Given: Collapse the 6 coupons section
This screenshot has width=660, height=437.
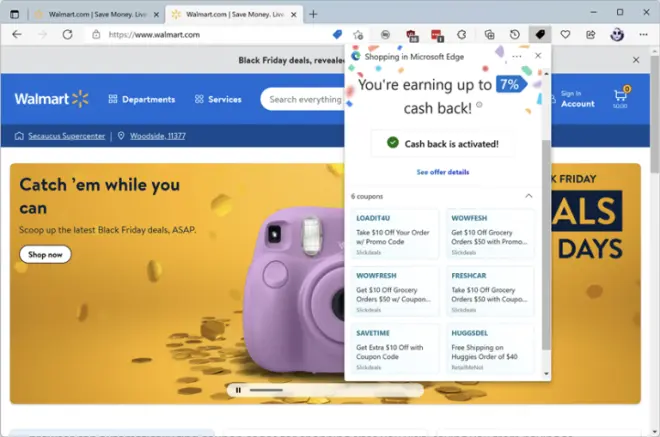Looking at the screenshot, I should (x=529, y=196).
